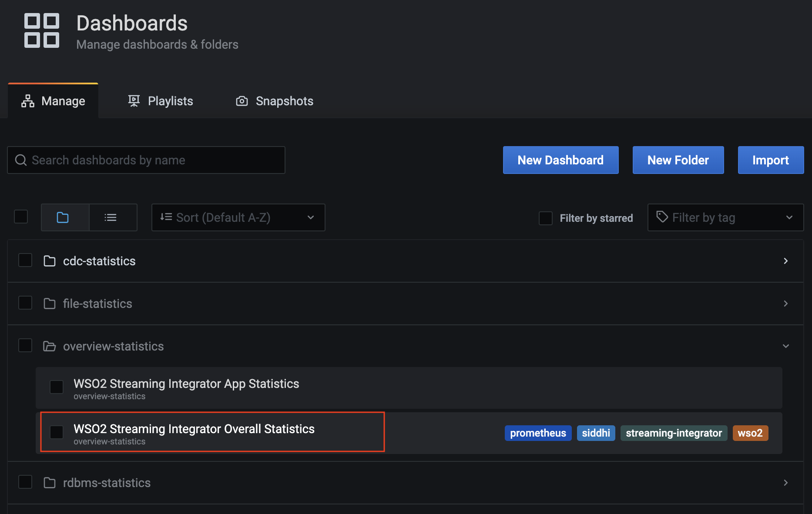
Task: Click overview-statistics subtitle under Overall Statistics
Action: (x=109, y=441)
